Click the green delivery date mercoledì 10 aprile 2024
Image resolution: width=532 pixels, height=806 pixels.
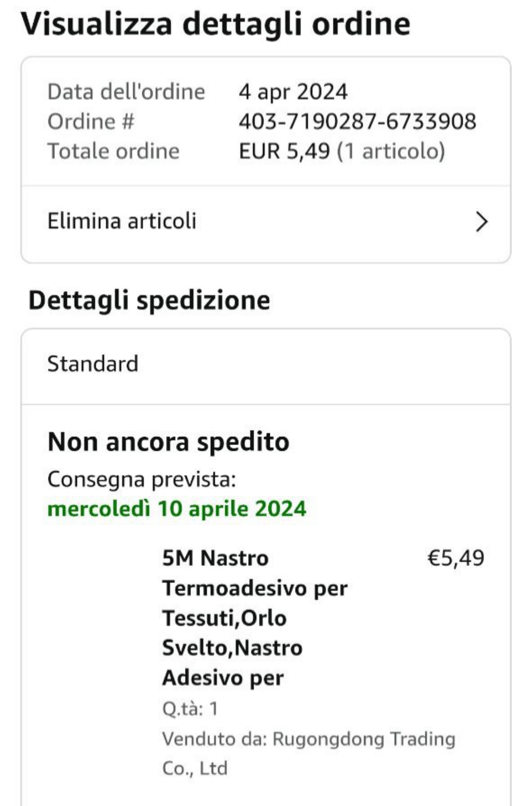click(177, 509)
